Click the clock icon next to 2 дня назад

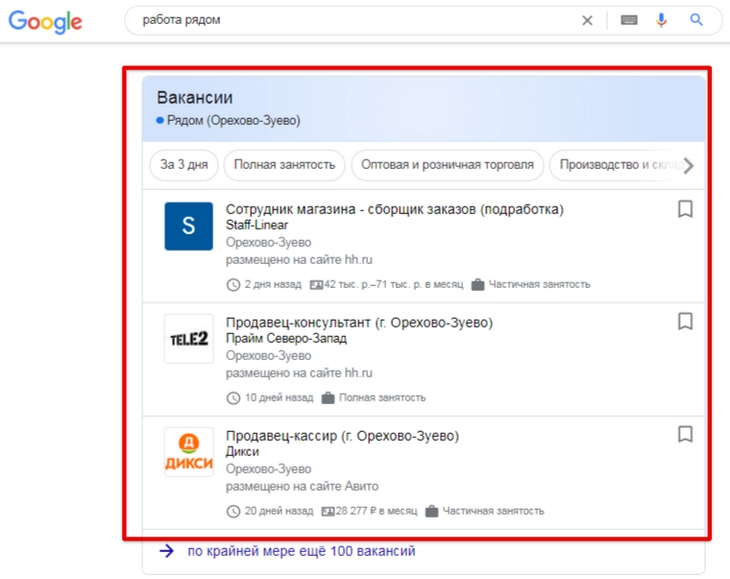(x=233, y=284)
